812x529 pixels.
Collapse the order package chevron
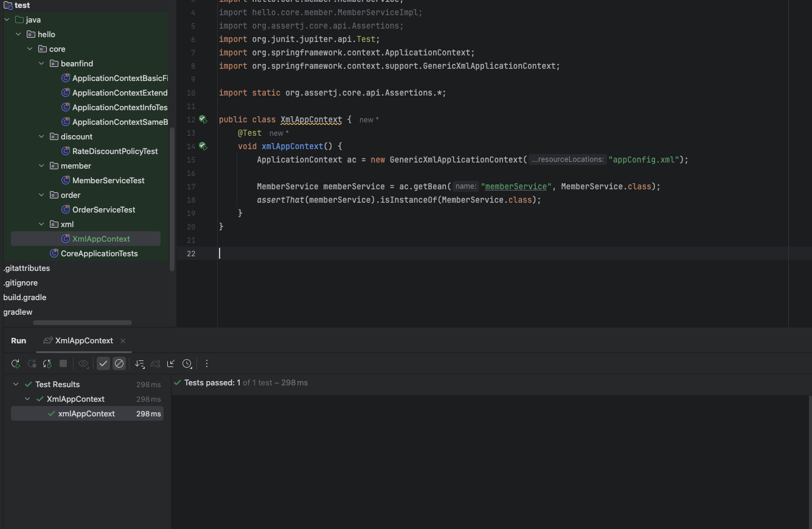[x=42, y=195]
